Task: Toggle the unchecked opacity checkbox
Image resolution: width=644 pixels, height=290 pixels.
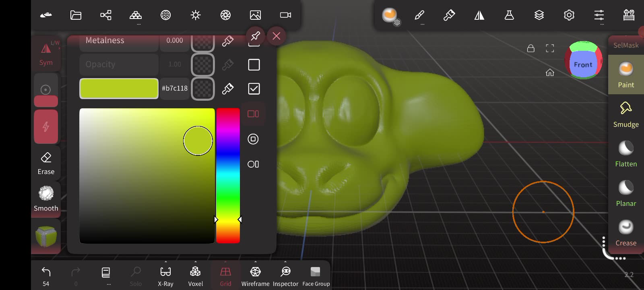Action: pyautogui.click(x=254, y=64)
